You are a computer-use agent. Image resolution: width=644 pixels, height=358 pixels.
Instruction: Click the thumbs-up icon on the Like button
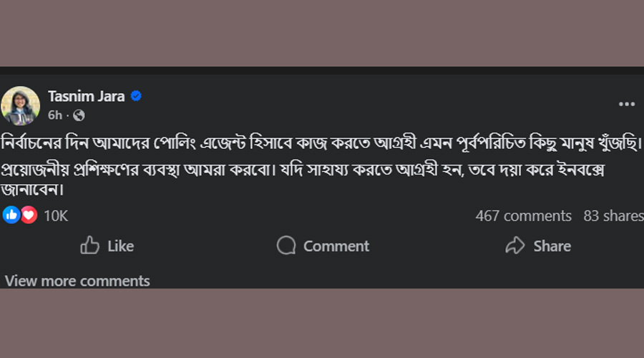tap(90, 246)
